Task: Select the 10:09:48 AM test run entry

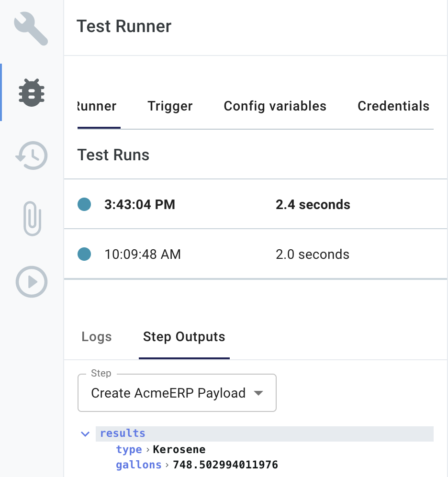Action: coord(215,254)
